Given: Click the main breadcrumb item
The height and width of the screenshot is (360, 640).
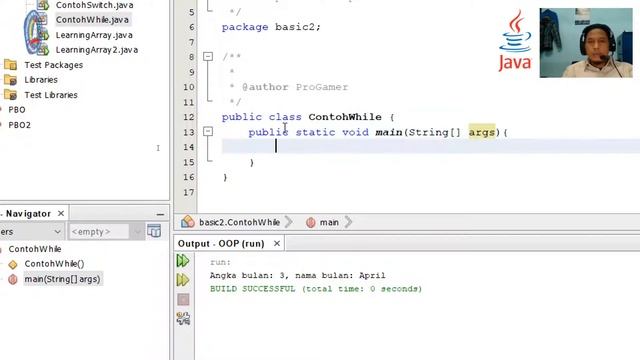Looking at the screenshot, I should pyautogui.click(x=329, y=222).
